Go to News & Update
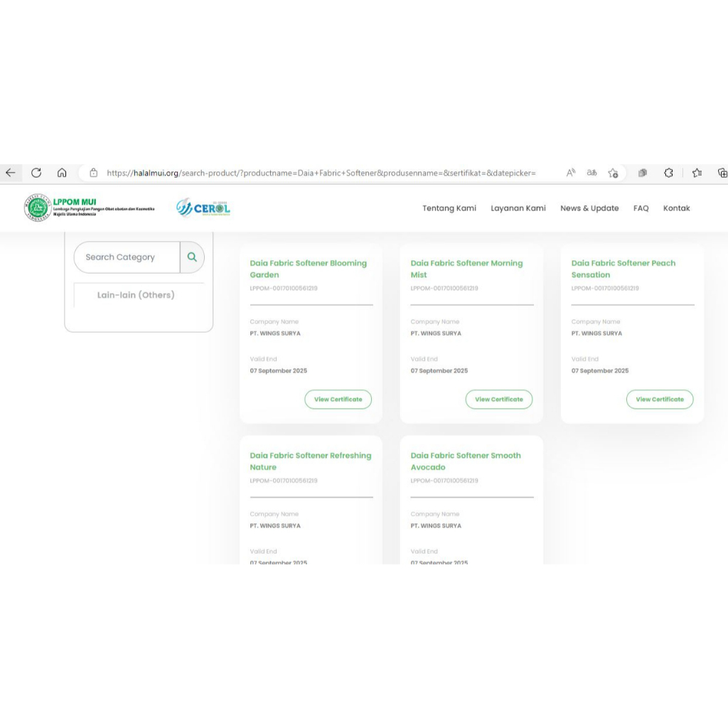This screenshot has height=728, width=728. tap(589, 208)
